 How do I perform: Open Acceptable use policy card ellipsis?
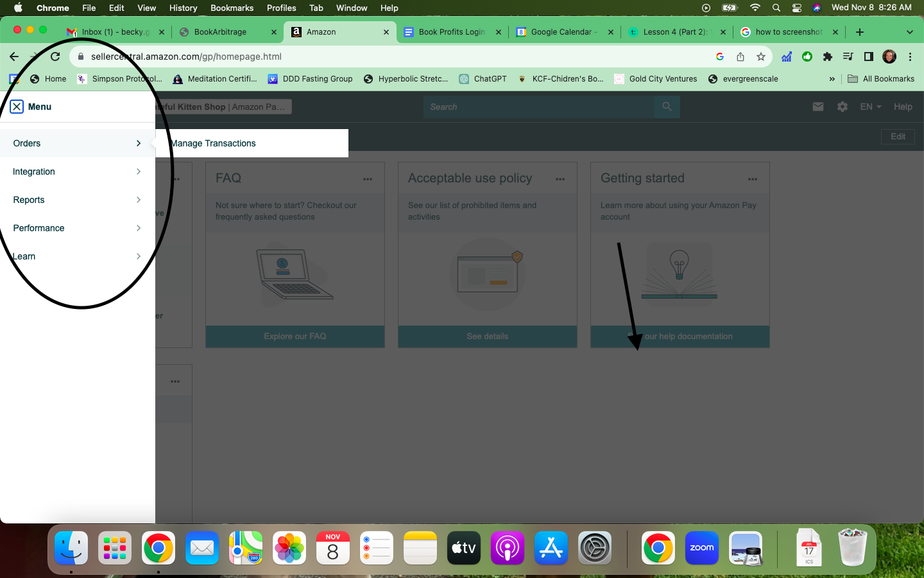pos(560,179)
